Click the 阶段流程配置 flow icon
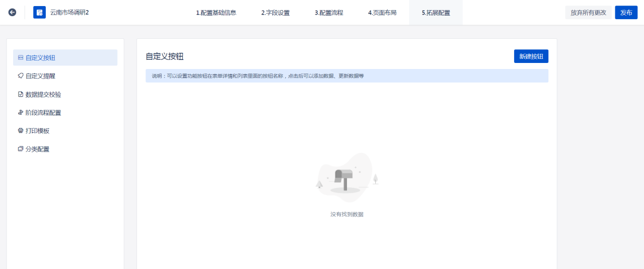The width and height of the screenshot is (644, 269). point(21,112)
